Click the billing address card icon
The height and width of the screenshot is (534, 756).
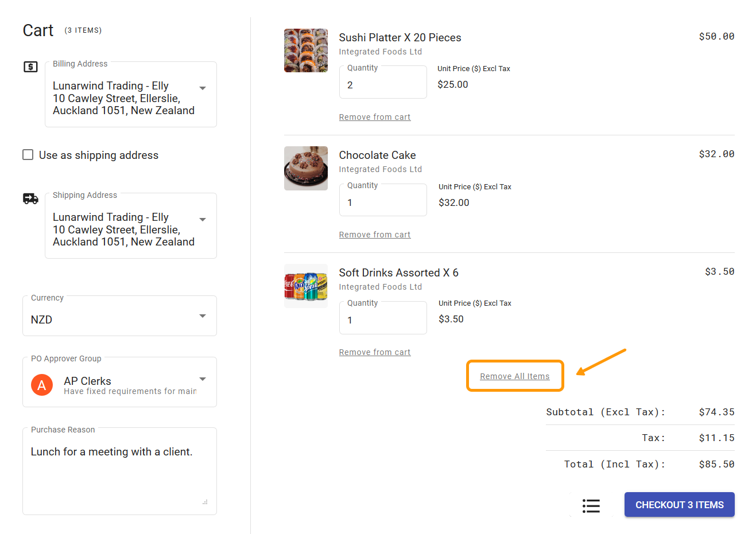coord(30,67)
